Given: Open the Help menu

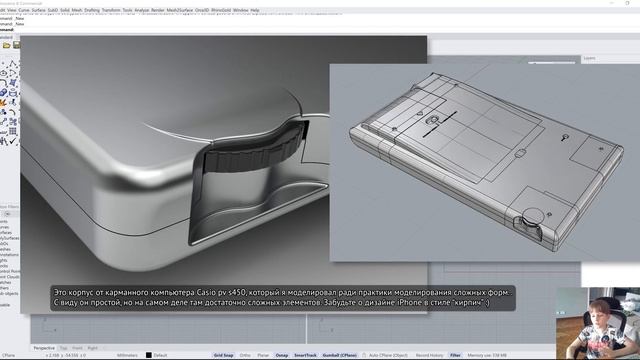Looking at the screenshot, I should (x=255, y=10).
